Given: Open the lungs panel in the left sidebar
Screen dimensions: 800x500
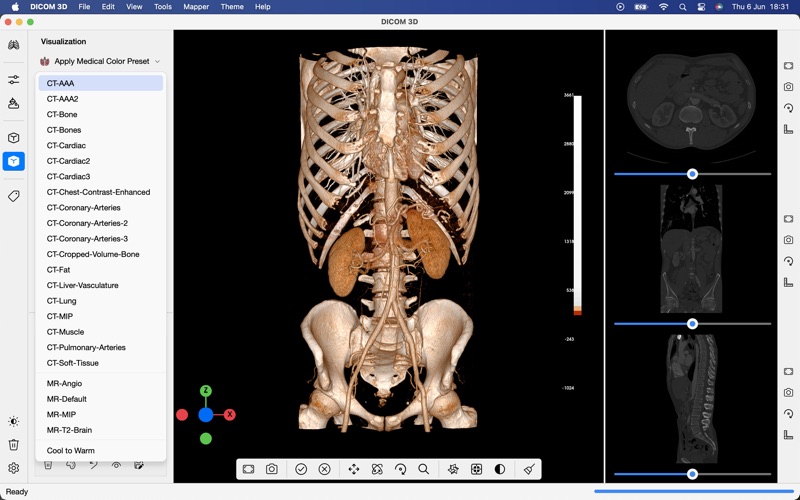Looking at the screenshot, I should click(x=14, y=45).
